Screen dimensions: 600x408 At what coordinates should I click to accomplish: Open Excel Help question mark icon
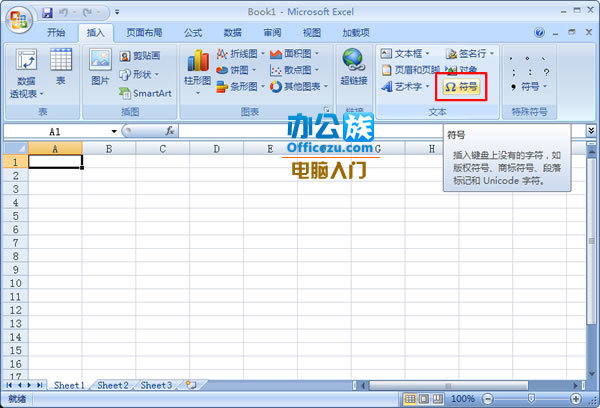click(540, 33)
